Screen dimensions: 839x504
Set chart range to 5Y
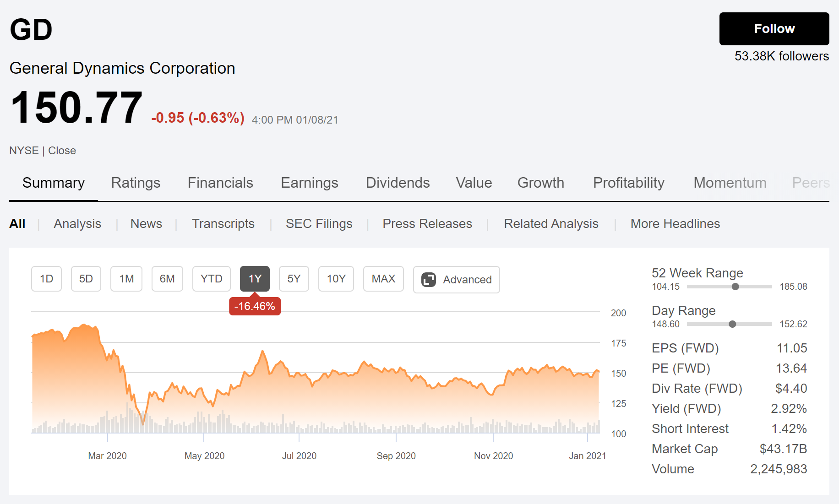294,279
